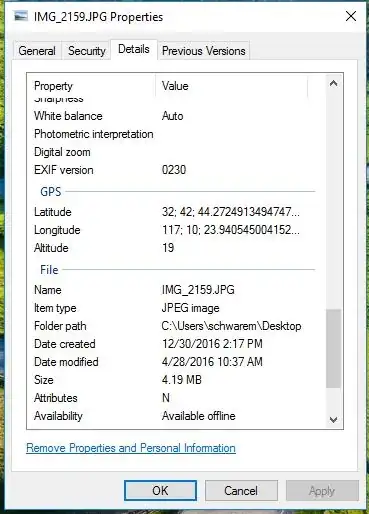Open the Security tab
The height and width of the screenshot is (514, 369).
[87, 51]
